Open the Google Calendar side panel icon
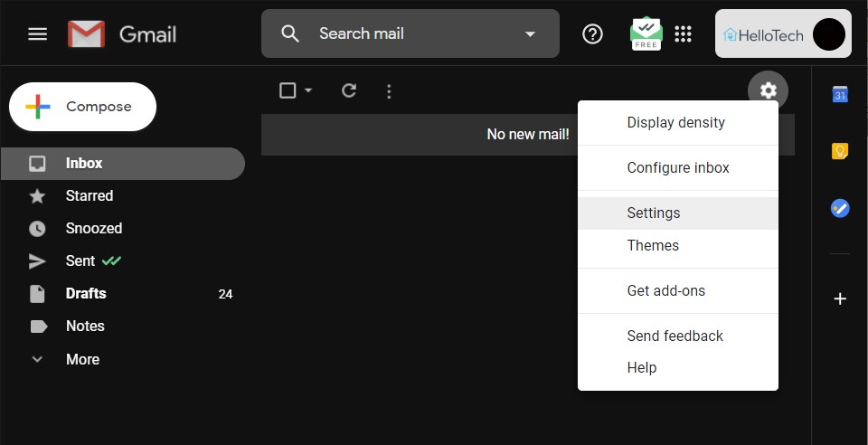Viewport: 868px width, 445px height. [x=840, y=94]
